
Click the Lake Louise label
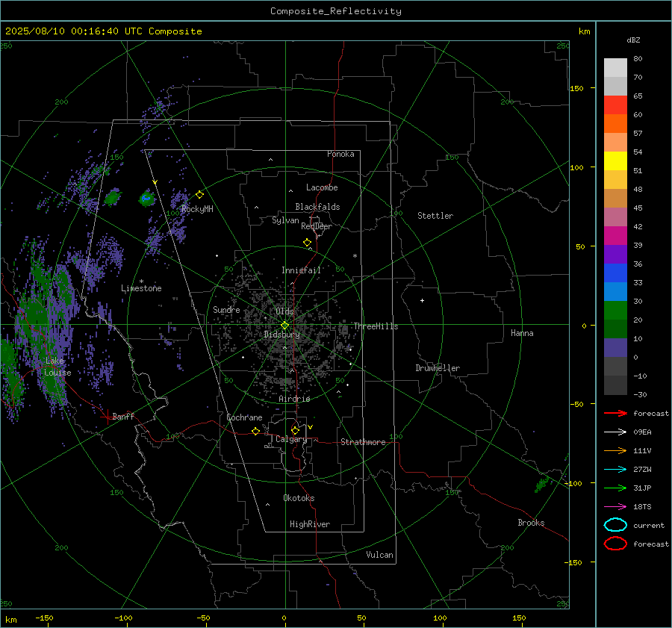[x=57, y=367]
